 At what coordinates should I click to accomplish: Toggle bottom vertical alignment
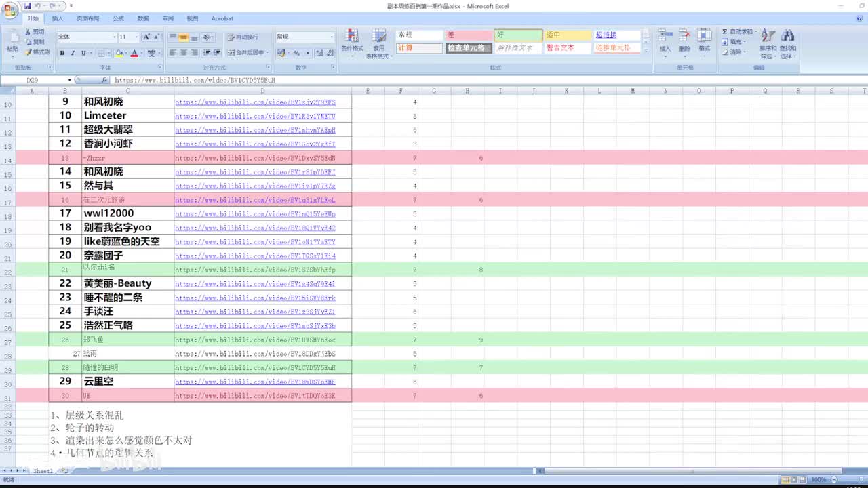(x=194, y=37)
